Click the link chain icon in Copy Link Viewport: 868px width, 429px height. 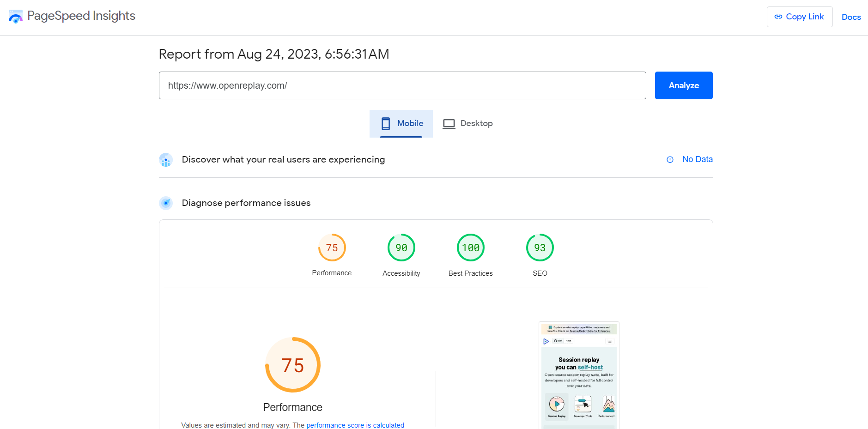(778, 17)
